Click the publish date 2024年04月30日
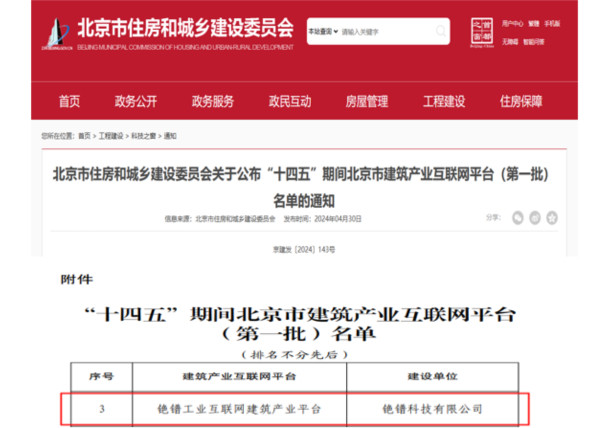This screenshot has width=610, height=428. (x=338, y=219)
